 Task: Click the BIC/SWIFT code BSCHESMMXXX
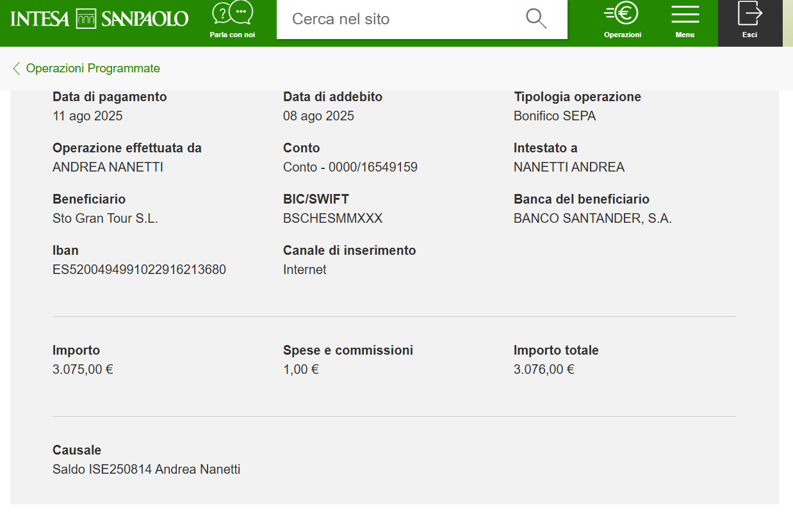click(332, 218)
